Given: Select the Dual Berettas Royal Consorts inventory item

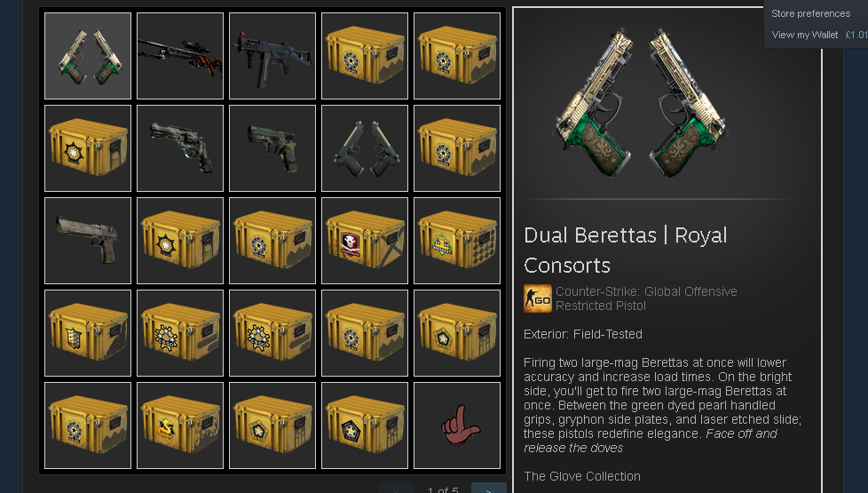Looking at the screenshot, I should [x=88, y=56].
